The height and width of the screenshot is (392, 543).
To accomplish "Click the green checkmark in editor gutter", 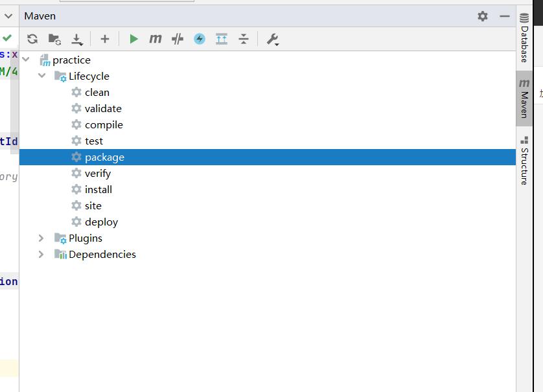I will pyautogui.click(x=7, y=38).
